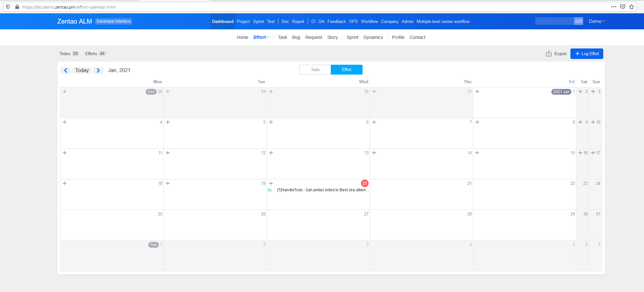Switch calendar to Todo view
Screen dimensions: 644x292
pos(315,70)
